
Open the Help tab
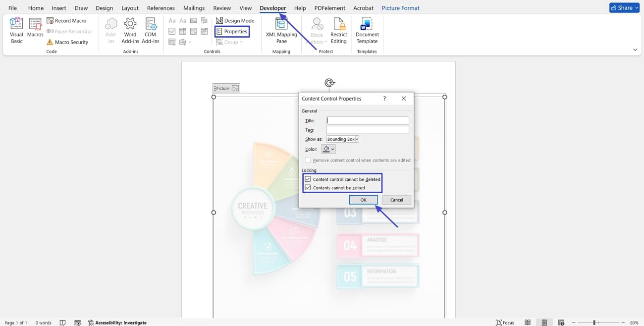300,8
